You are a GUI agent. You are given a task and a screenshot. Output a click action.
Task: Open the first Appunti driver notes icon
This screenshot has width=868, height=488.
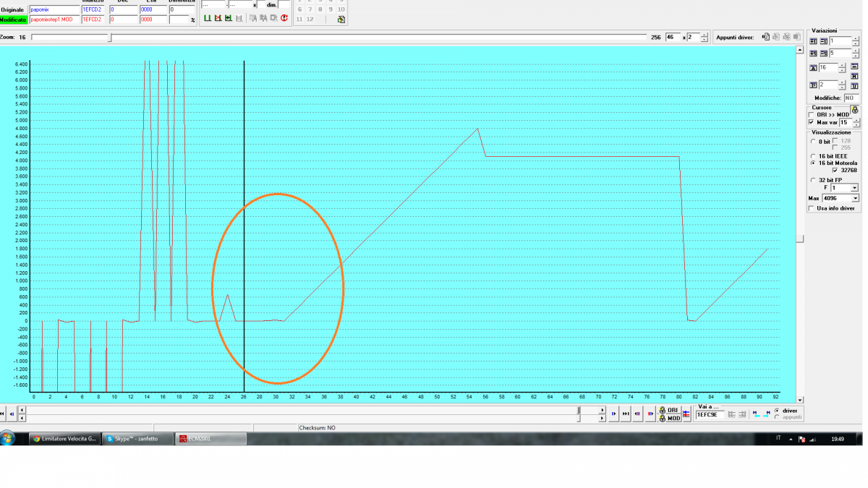click(765, 37)
